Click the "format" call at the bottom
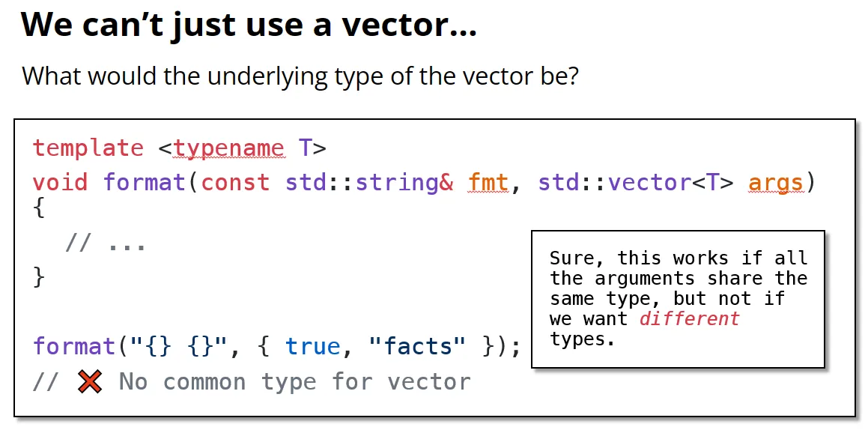 (74, 346)
